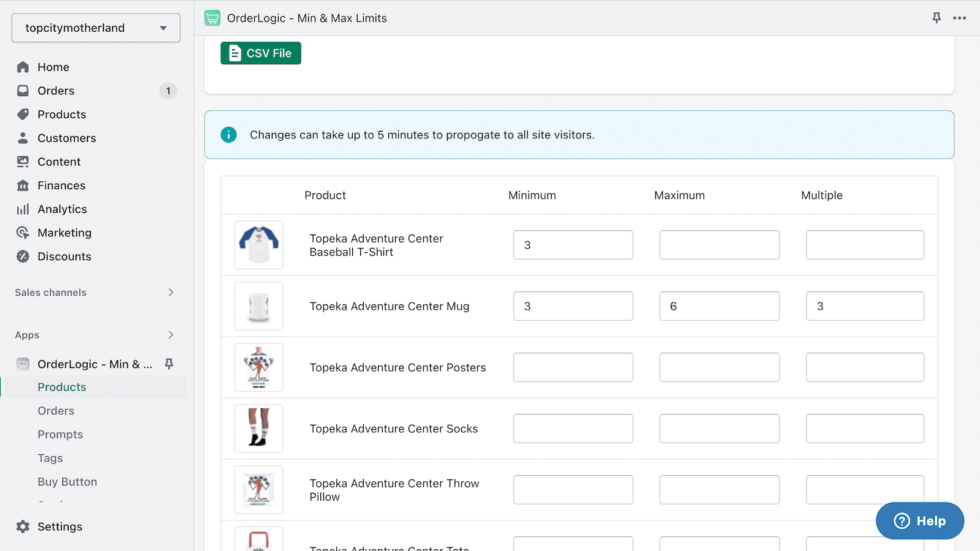Viewport: 980px width, 551px height.
Task: Click the Marketing megaphone icon
Action: tap(23, 233)
